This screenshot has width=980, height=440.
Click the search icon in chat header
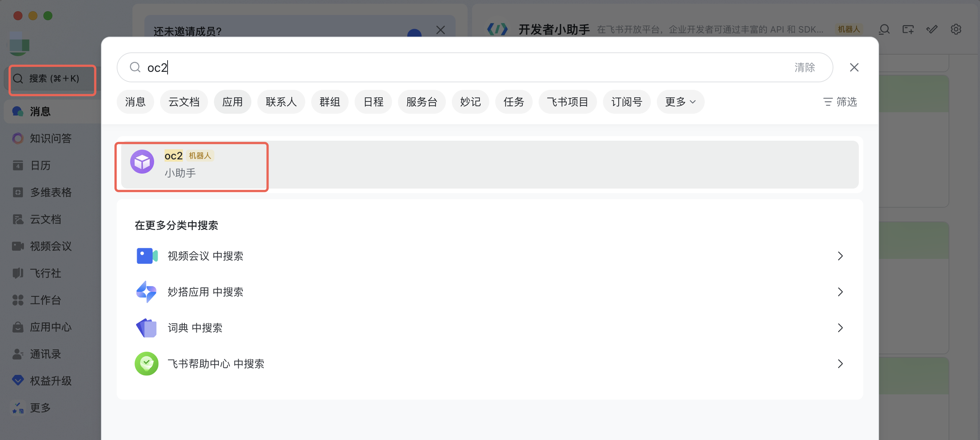(x=884, y=29)
